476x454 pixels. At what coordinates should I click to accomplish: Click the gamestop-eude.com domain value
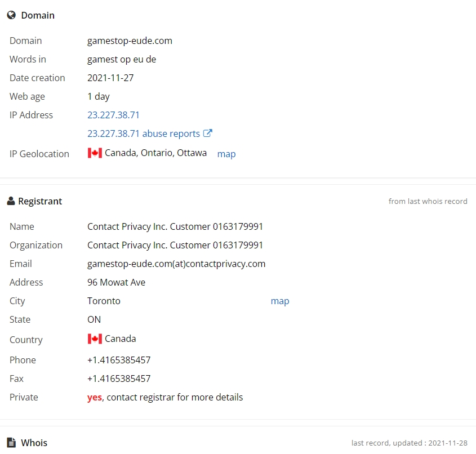(130, 41)
